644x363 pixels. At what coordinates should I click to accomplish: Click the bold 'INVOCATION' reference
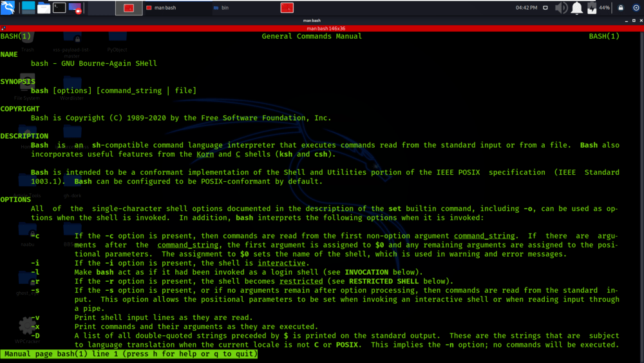click(366, 272)
